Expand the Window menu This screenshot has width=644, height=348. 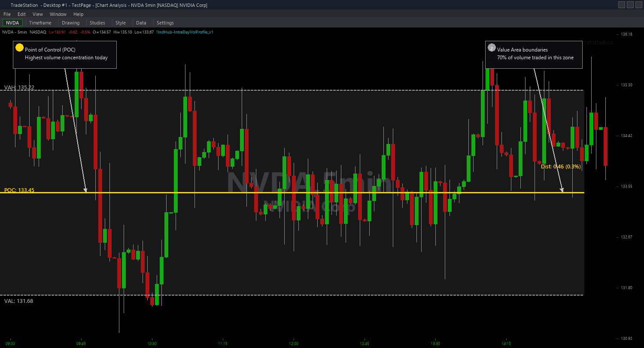[x=58, y=14]
